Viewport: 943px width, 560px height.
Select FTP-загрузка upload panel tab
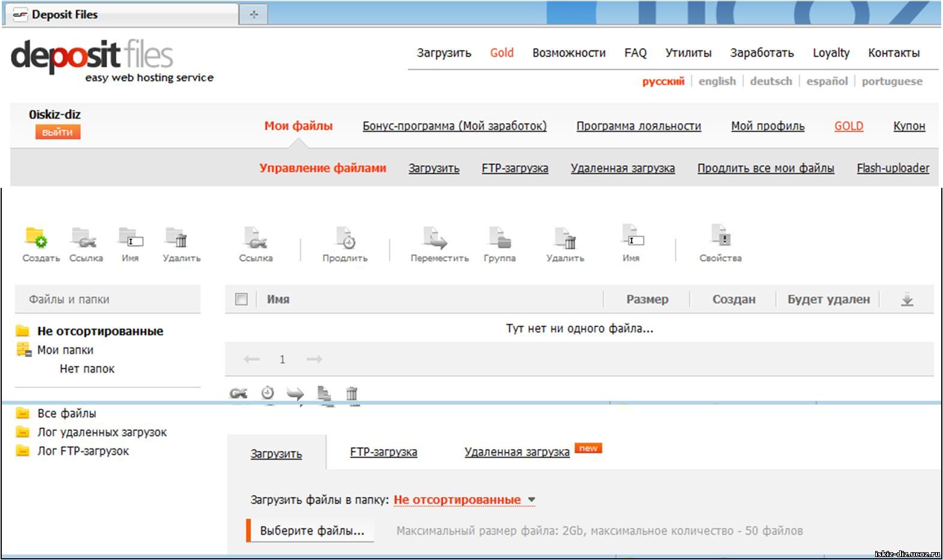384,452
